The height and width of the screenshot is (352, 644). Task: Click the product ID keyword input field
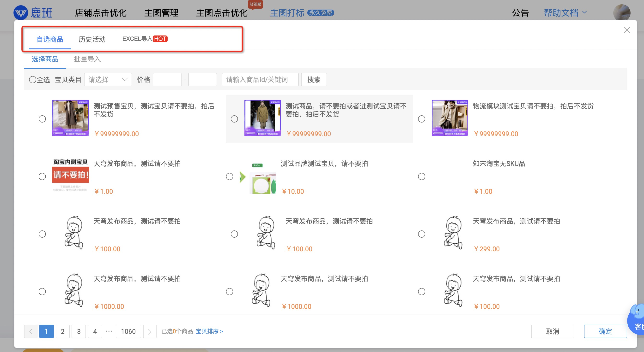pos(260,79)
